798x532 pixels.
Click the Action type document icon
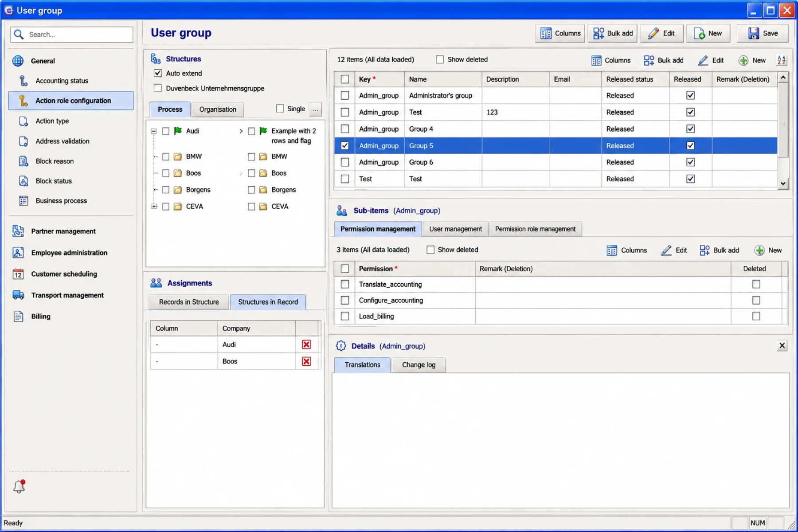coord(23,121)
